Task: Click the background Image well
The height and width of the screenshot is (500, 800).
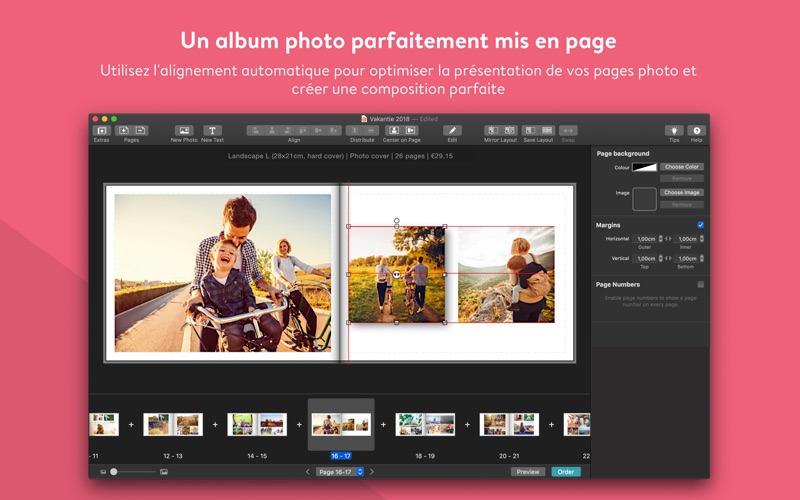Action: 644,199
